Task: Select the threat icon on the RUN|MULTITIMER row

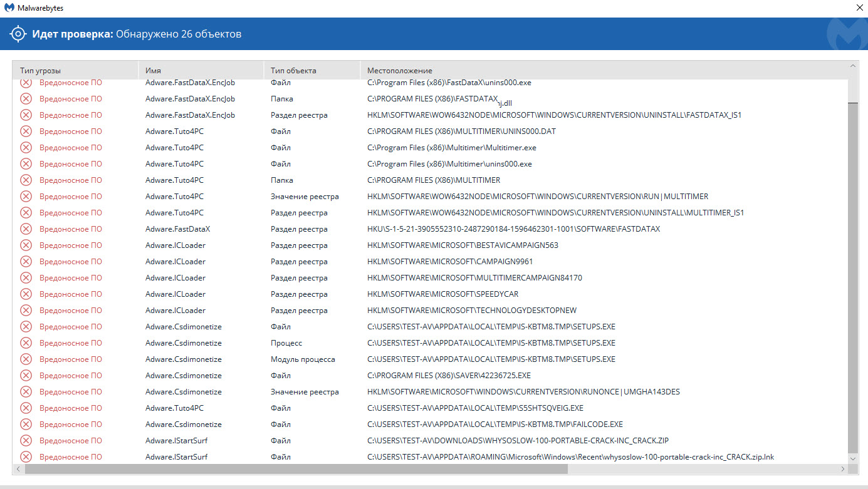Action: (26, 197)
